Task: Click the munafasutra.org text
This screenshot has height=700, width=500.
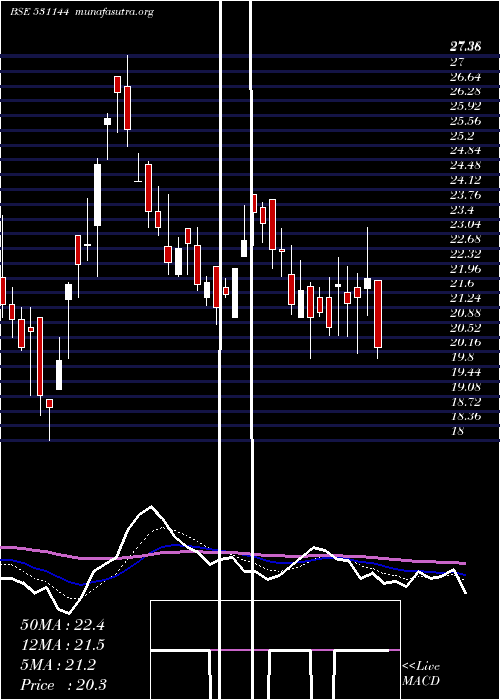Action: coord(115,12)
